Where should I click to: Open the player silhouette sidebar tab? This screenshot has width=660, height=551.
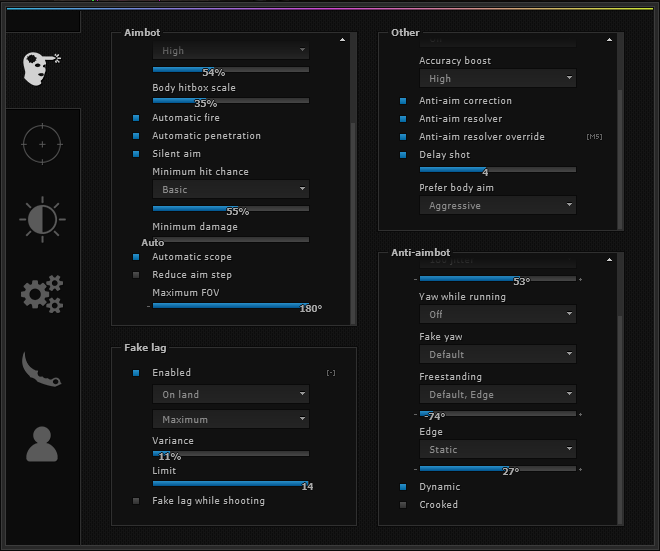(x=41, y=444)
